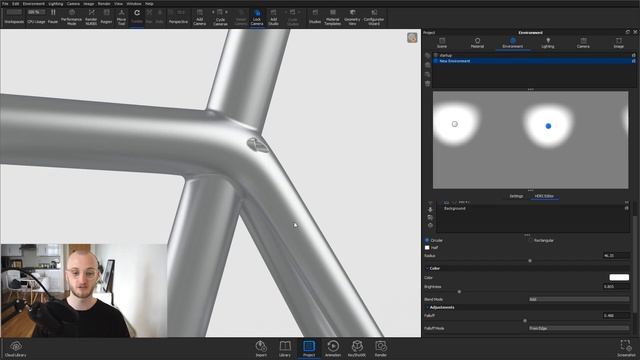Edit the Brightness value field

click(616, 287)
